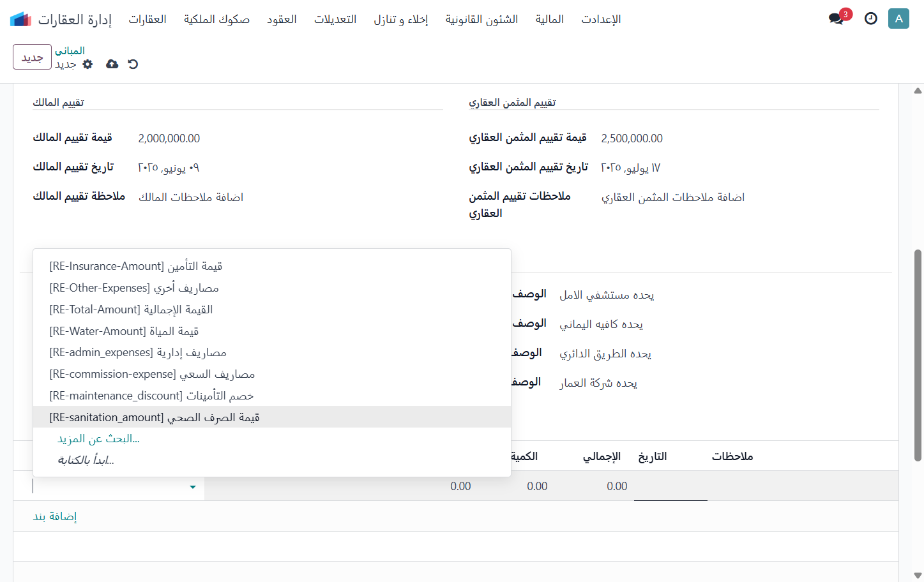Open the صكوك الملكية menu
The image size is (924, 582).
[x=216, y=19]
